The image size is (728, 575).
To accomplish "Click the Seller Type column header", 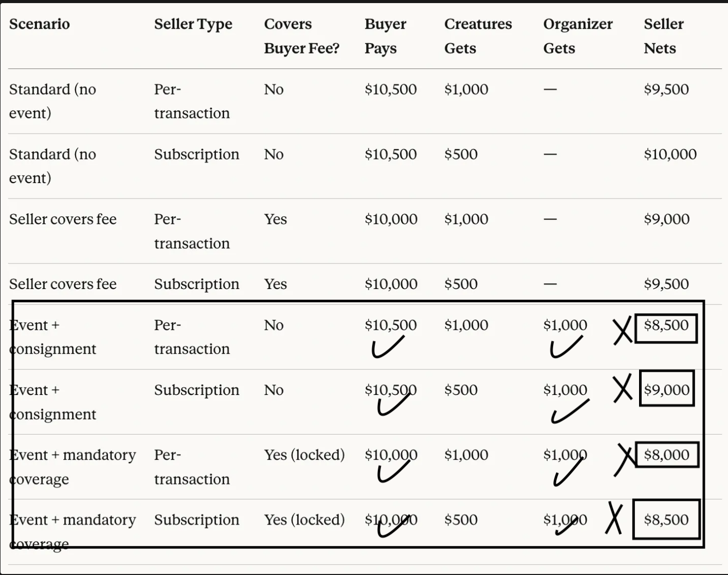I will tap(193, 24).
